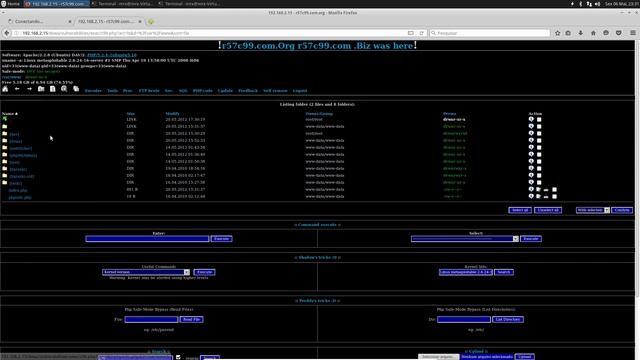This screenshot has height=360, width=640.
Task: Click Logout in the shell menu
Action: (300, 91)
